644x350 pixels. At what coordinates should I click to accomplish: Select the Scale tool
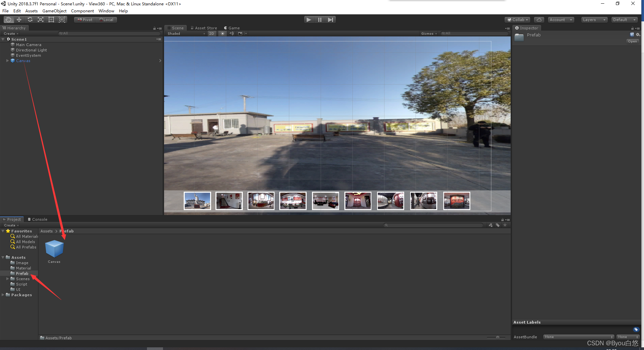(x=40, y=20)
